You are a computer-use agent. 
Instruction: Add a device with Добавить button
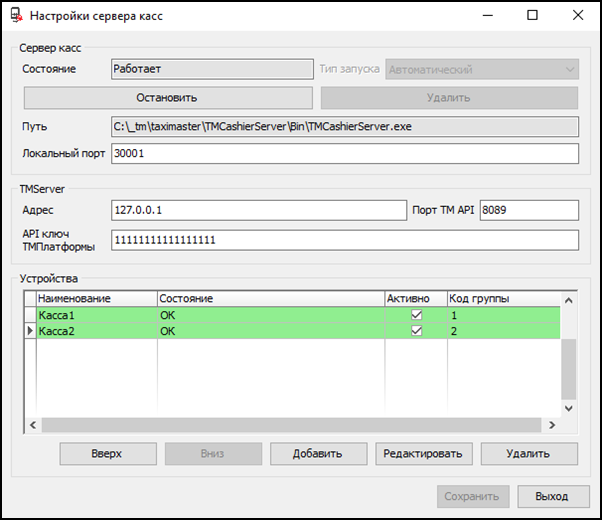coord(319,454)
